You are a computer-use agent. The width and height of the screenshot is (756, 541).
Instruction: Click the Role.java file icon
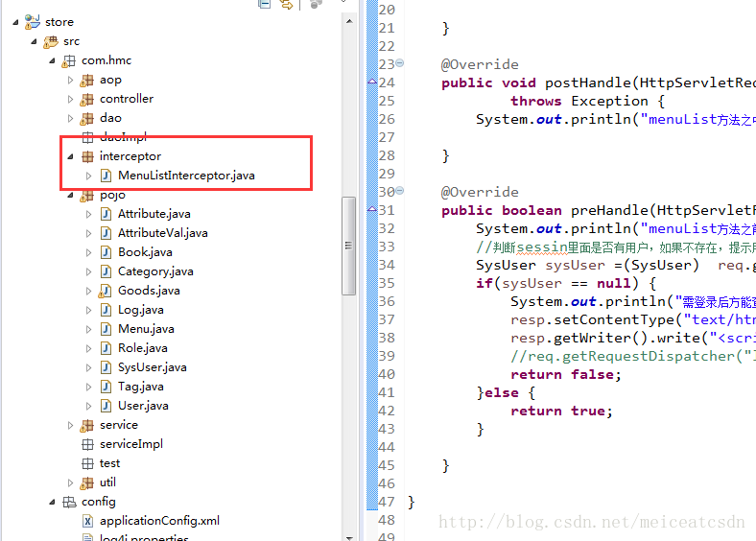pyautogui.click(x=106, y=348)
